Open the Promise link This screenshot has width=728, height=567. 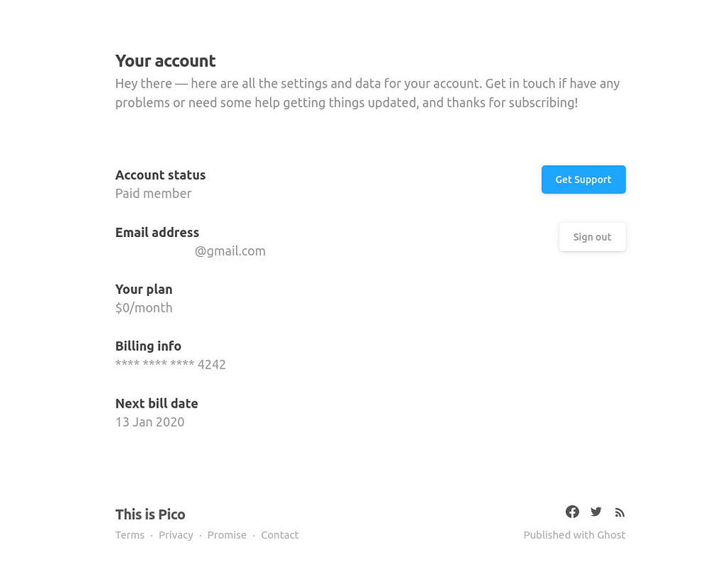click(x=227, y=534)
